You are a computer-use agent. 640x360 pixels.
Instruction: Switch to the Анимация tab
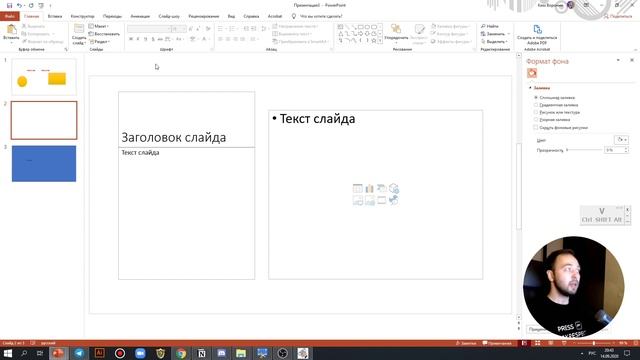click(x=140, y=16)
